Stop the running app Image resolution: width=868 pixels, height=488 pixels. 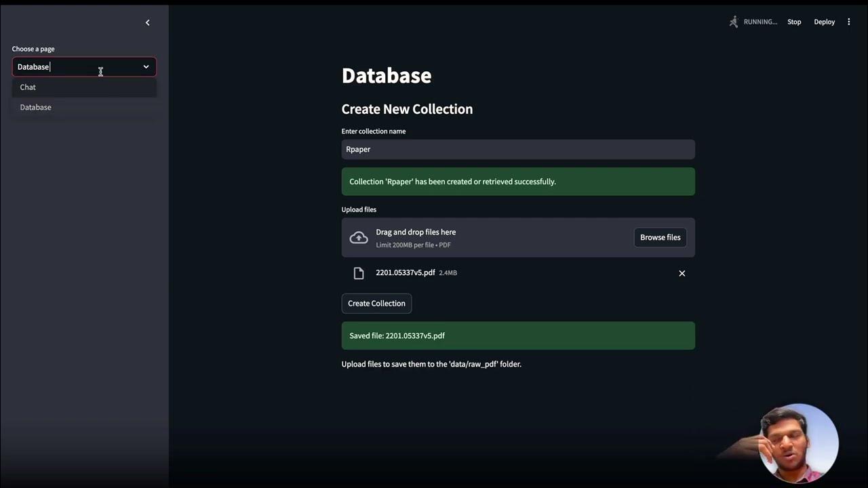coord(794,22)
